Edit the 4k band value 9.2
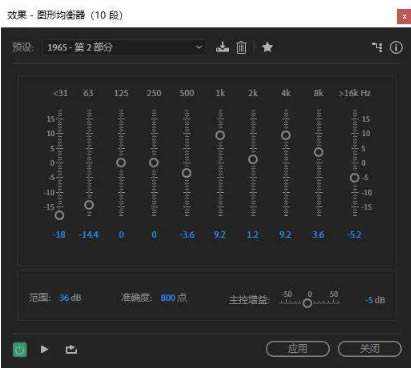 [x=285, y=235]
